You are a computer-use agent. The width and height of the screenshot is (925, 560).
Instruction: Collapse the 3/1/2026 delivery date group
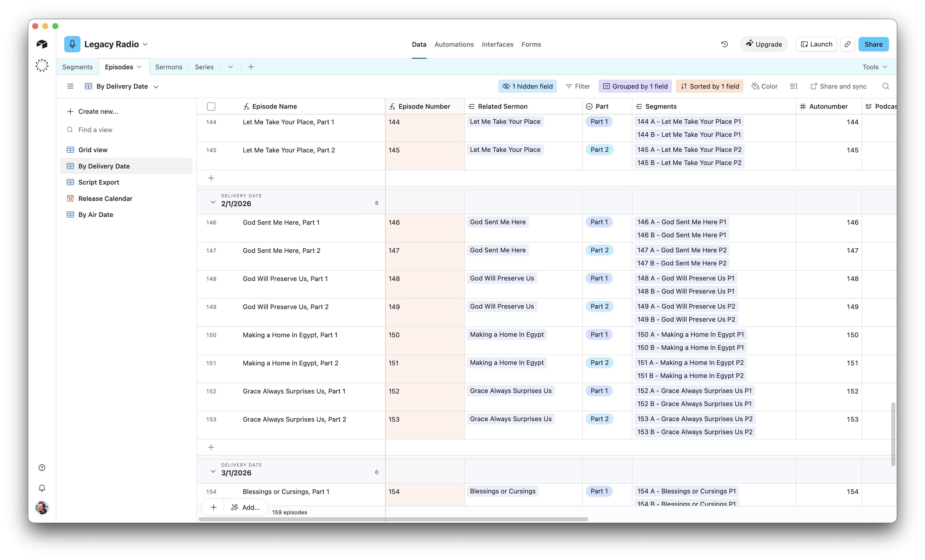[x=213, y=472]
